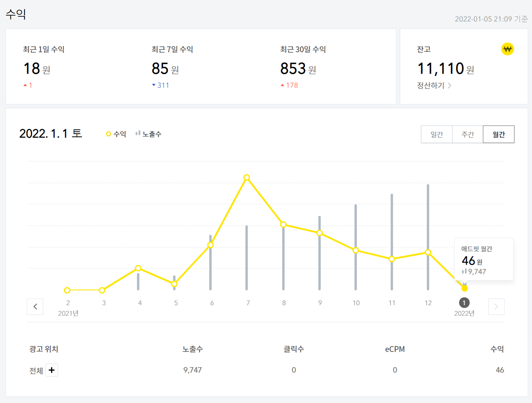Click the month 2 revenue data point

tap(67, 290)
